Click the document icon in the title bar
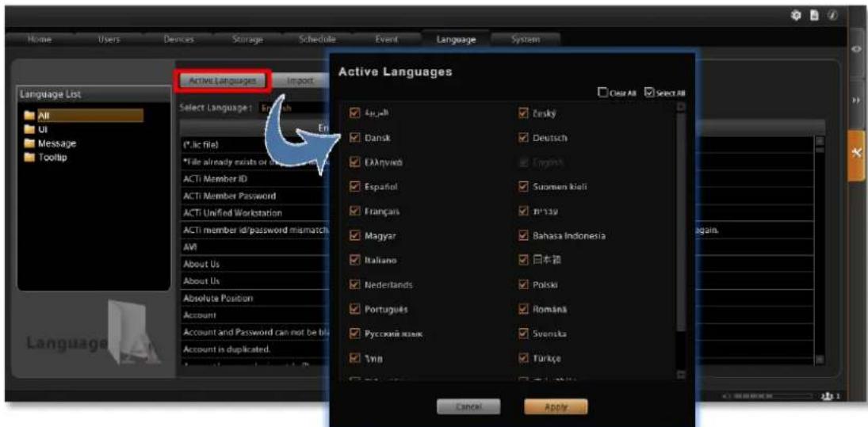 click(x=814, y=16)
